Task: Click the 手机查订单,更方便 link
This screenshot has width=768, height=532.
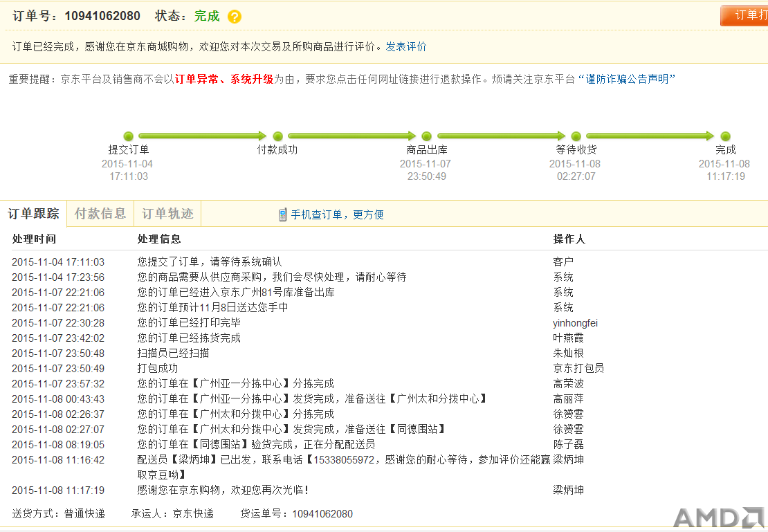Action: click(338, 214)
